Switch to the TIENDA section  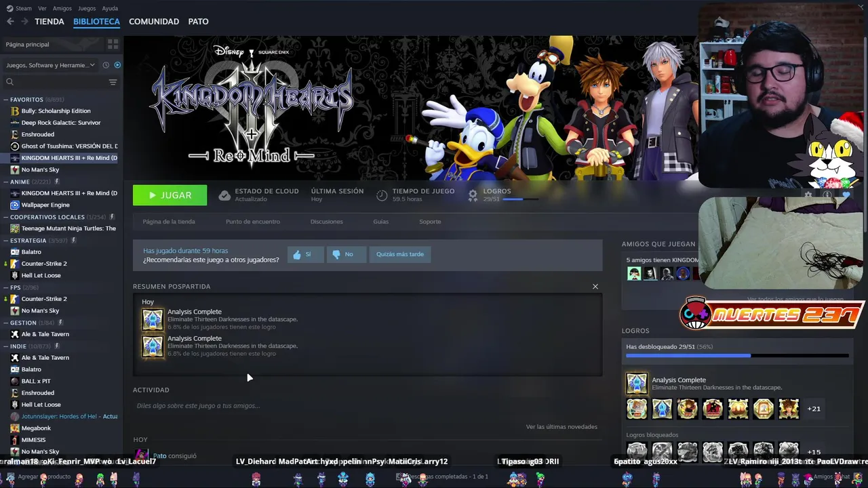(50, 22)
